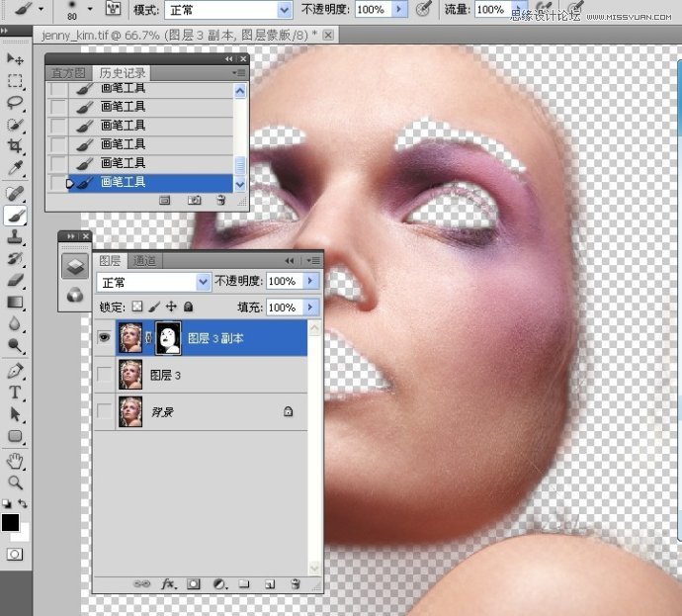This screenshot has width=682, height=616.
Task: Hide the 图层 3 副本 layer
Action: tap(104, 337)
